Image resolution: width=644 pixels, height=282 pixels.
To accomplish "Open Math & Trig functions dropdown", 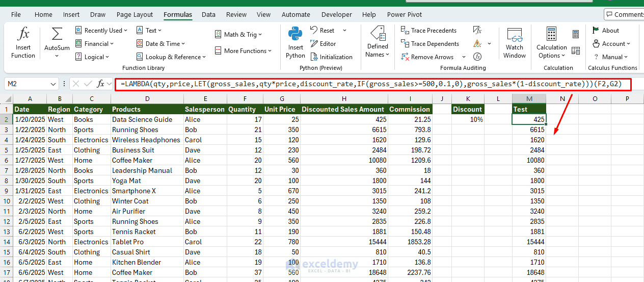I will [x=238, y=35].
